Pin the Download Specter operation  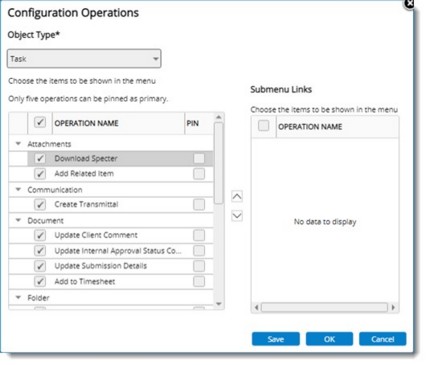(199, 158)
